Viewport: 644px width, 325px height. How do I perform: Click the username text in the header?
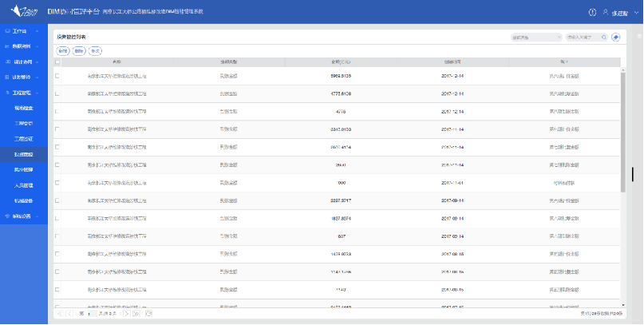coord(620,13)
